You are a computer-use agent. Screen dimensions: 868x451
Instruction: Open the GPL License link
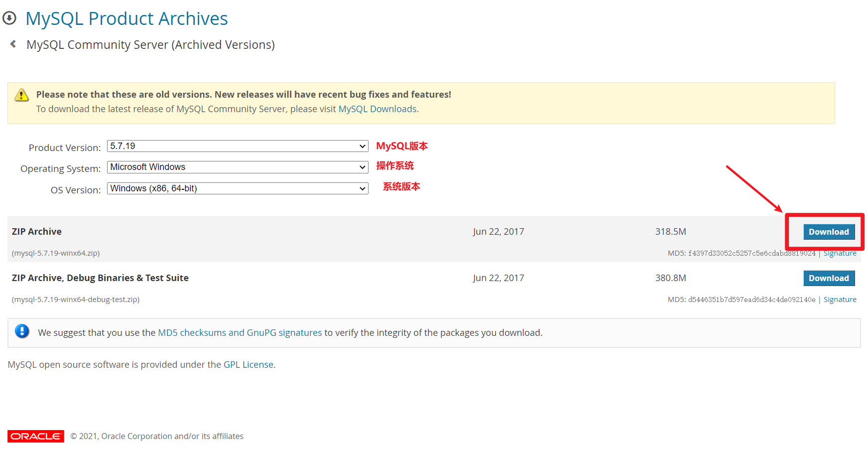(248, 364)
